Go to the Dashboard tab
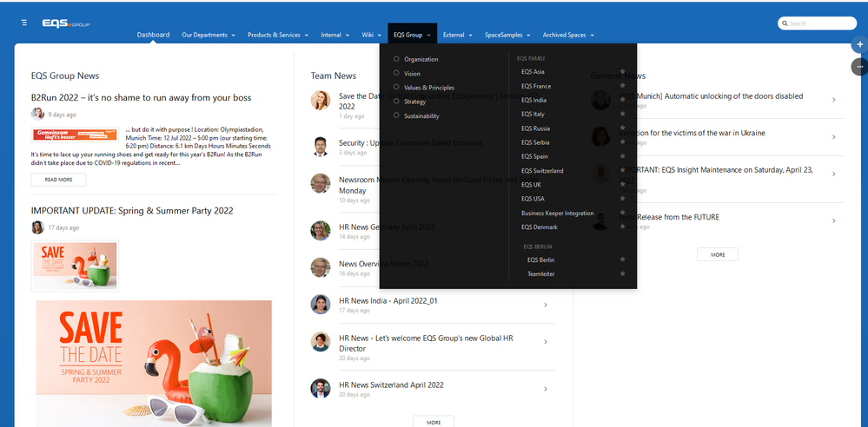Image resolution: width=868 pixels, height=427 pixels. [x=153, y=35]
